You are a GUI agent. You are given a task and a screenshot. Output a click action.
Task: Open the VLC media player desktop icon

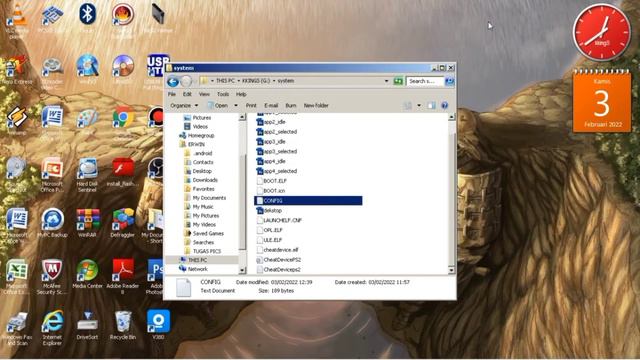click(x=17, y=20)
